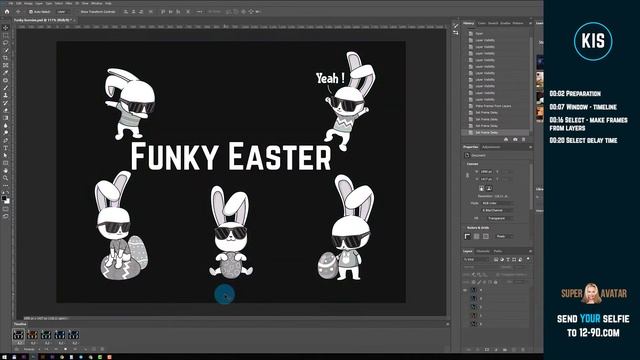Image resolution: width=640 pixels, height=360 pixels.
Task: Select the Crop tool
Action: click(6, 58)
